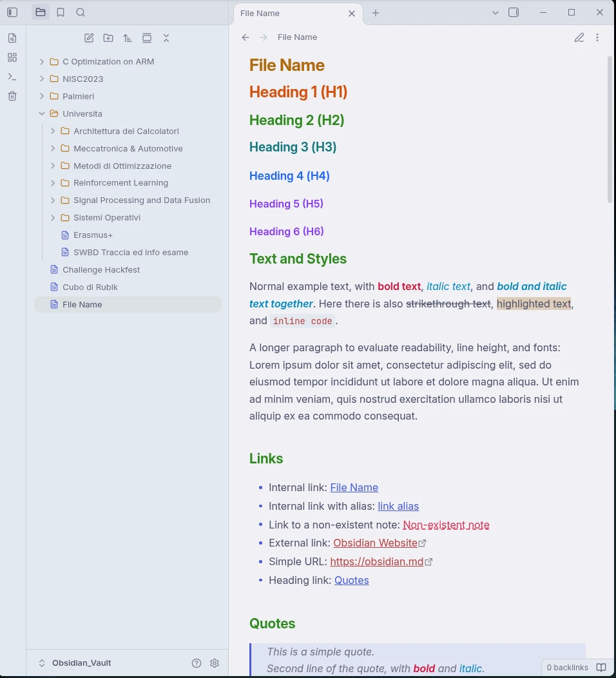Screen dimensions: 616x678
Task: Expand the Meccatronica & Automotive folder
Action: [x=53, y=148]
